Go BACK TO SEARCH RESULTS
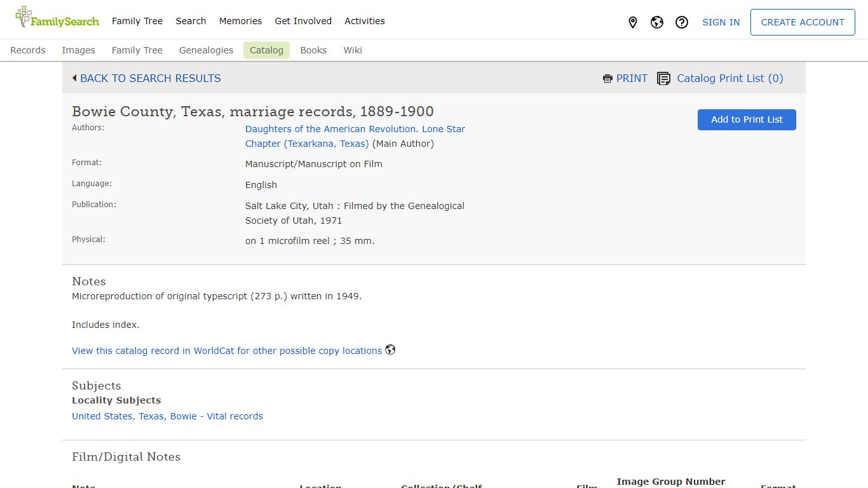Screen dimensions: 868x488 [151, 78]
